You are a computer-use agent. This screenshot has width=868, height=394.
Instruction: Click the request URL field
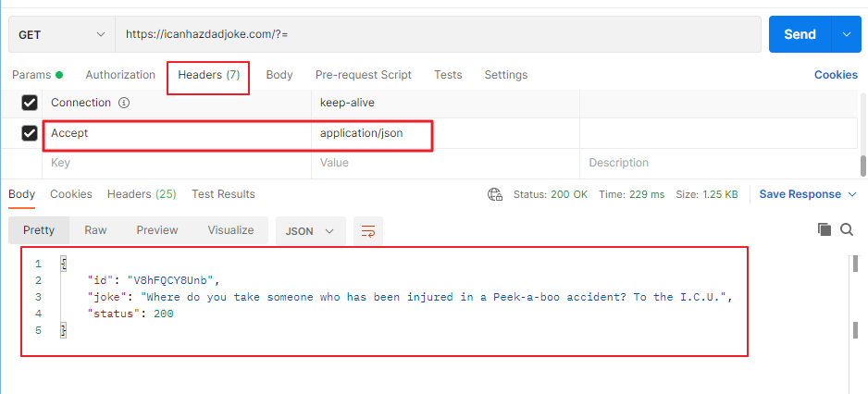click(438, 34)
